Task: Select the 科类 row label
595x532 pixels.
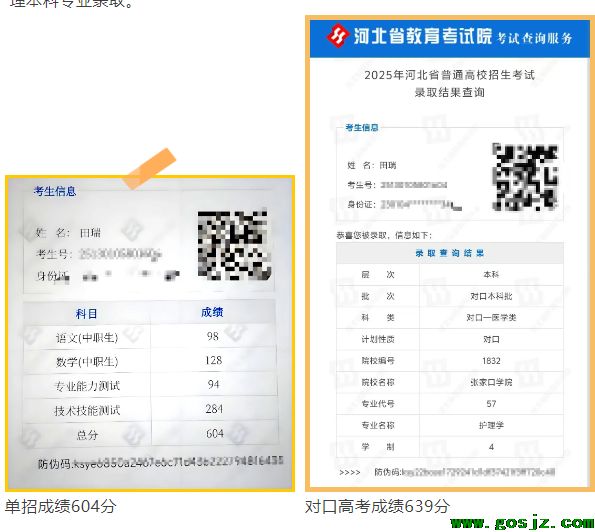Action: point(378,318)
